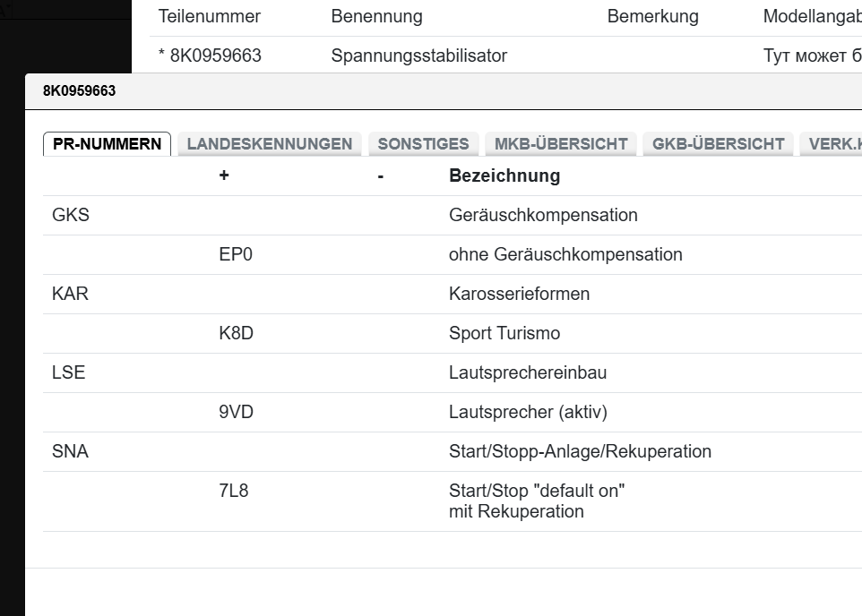Select the LSE Lautsprechereinbau group row
This screenshot has width=862, height=616.
pyautogui.click(x=69, y=372)
